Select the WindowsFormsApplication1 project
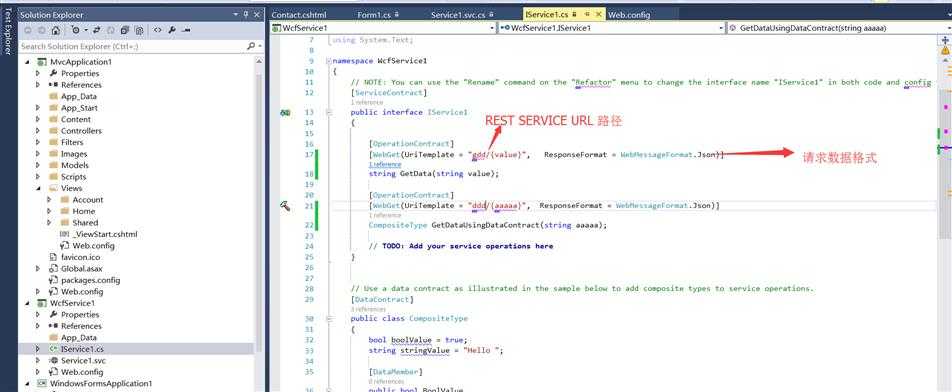Image resolution: width=952 pixels, height=392 pixels. pyautogui.click(x=101, y=384)
